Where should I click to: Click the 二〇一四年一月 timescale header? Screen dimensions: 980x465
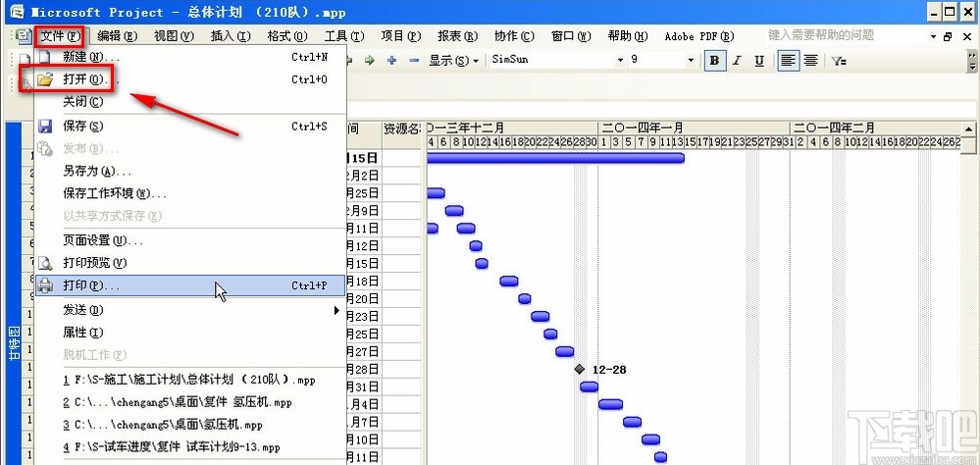pos(694,128)
